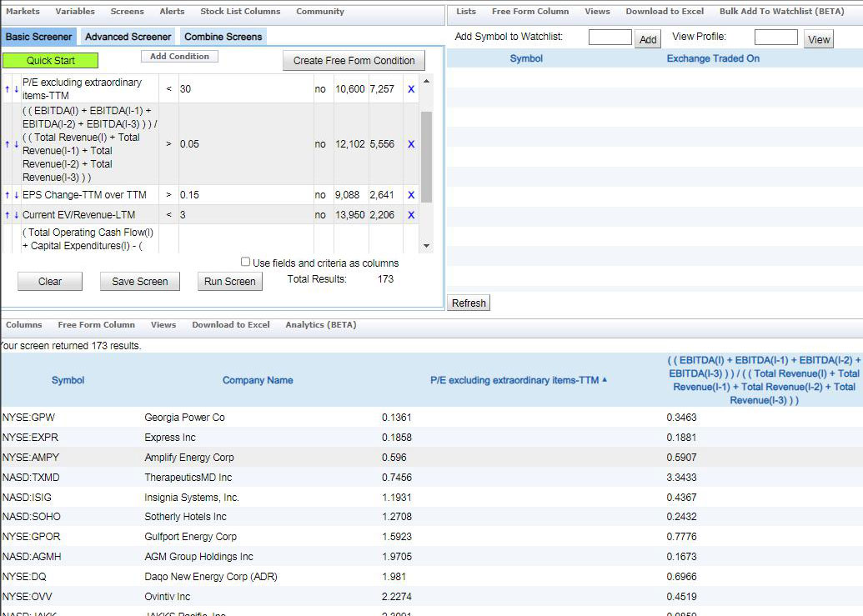The width and height of the screenshot is (863, 616).
Task: Open the Markets menu
Action: coord(23,12)
